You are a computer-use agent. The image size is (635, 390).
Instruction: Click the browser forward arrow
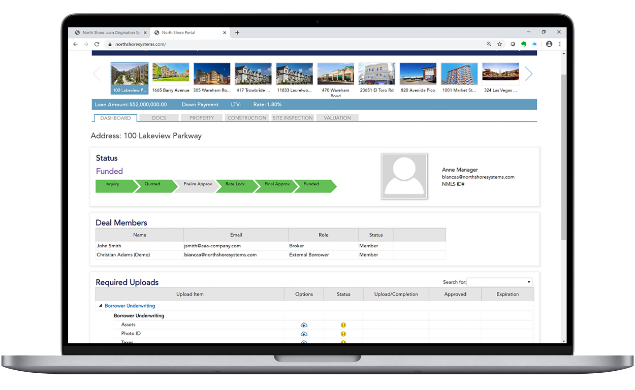click(86, 44)
